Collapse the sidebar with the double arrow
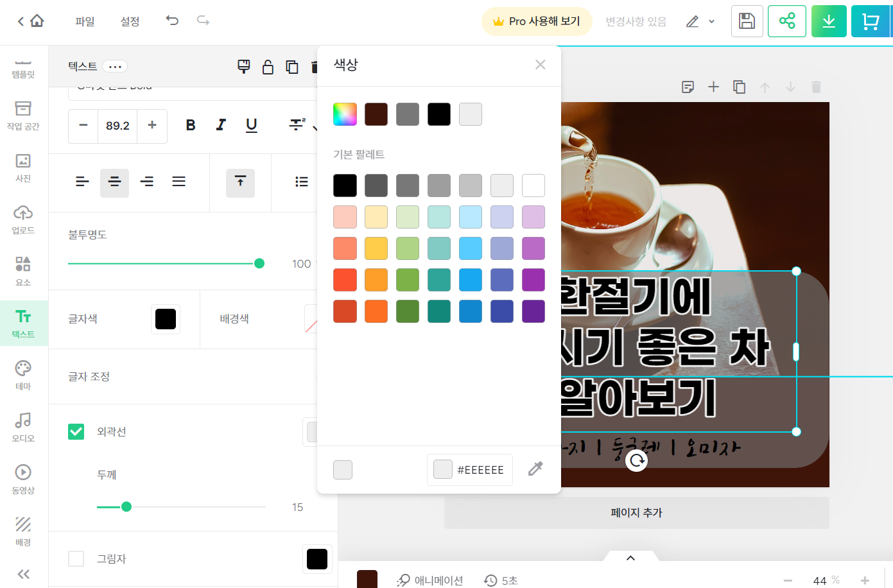 point(22,573)
